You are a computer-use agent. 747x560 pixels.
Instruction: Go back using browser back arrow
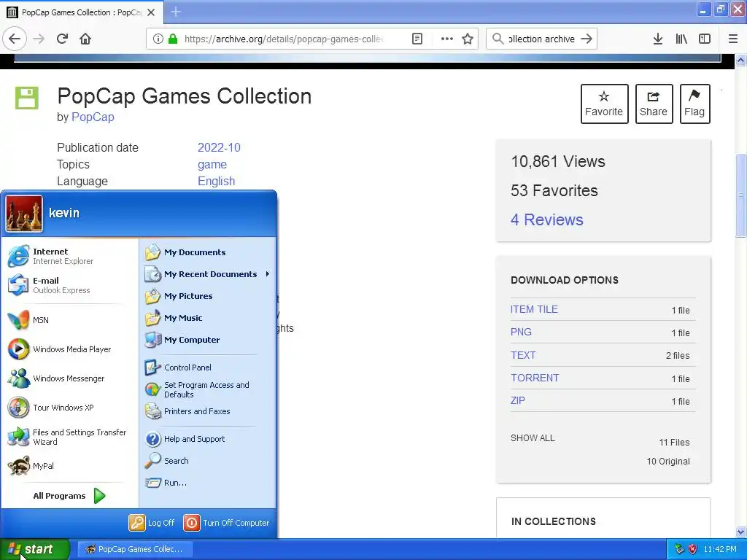click(15, 39)
